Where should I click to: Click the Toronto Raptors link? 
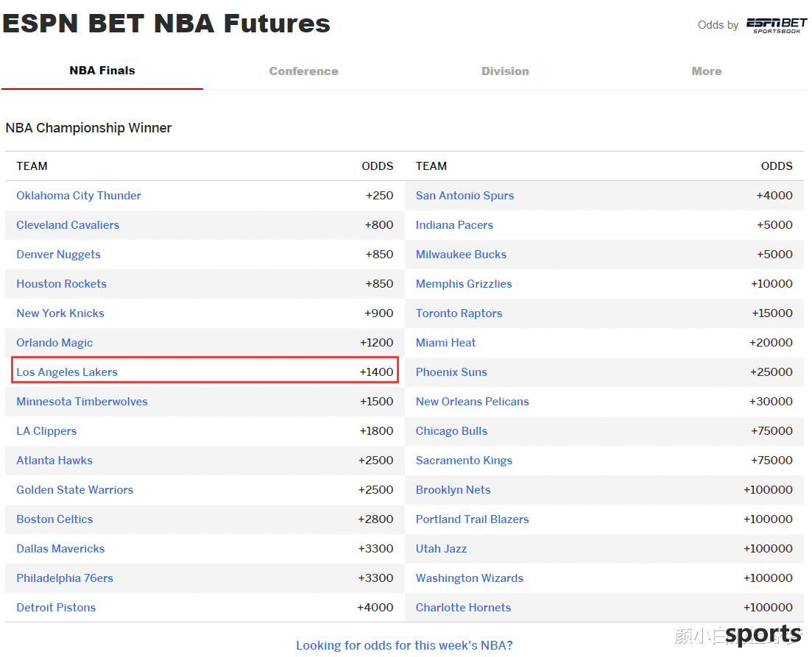click(x=459, y=313)
